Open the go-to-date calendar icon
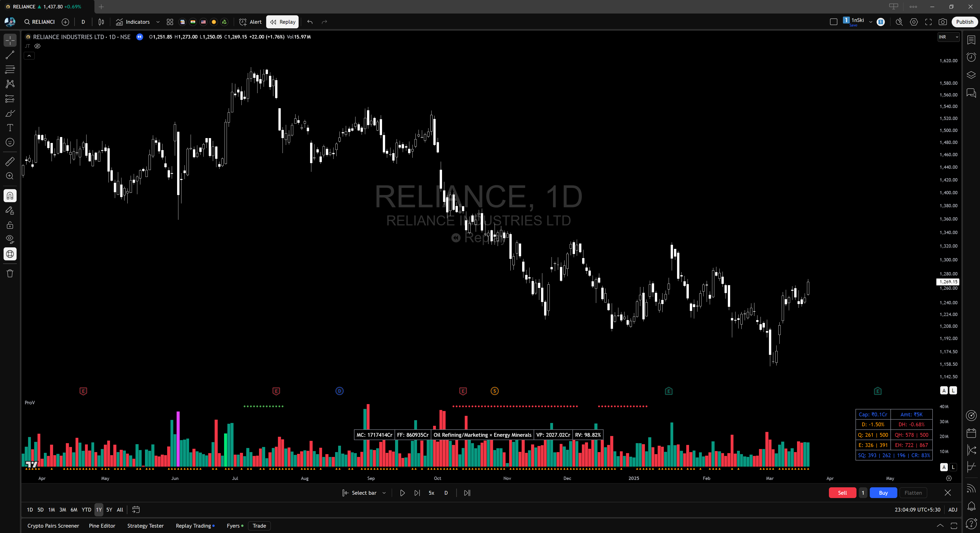 tap(136, 510)
